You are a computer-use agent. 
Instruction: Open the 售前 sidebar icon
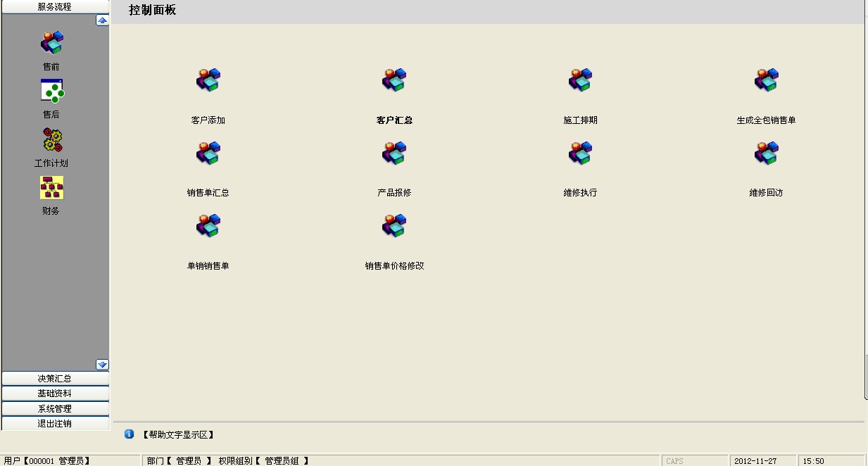tap(51, 42)
